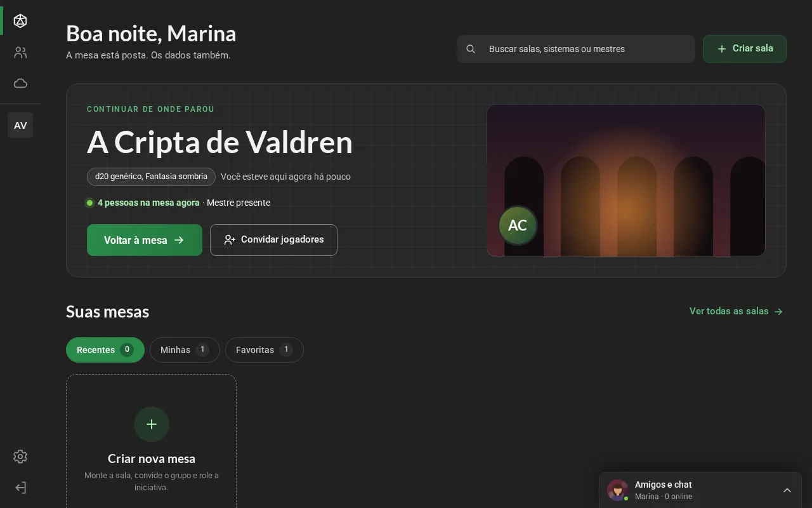812x508 pixels.
Task: Click the Criar nova mesa card title
Action: point(152,458)
